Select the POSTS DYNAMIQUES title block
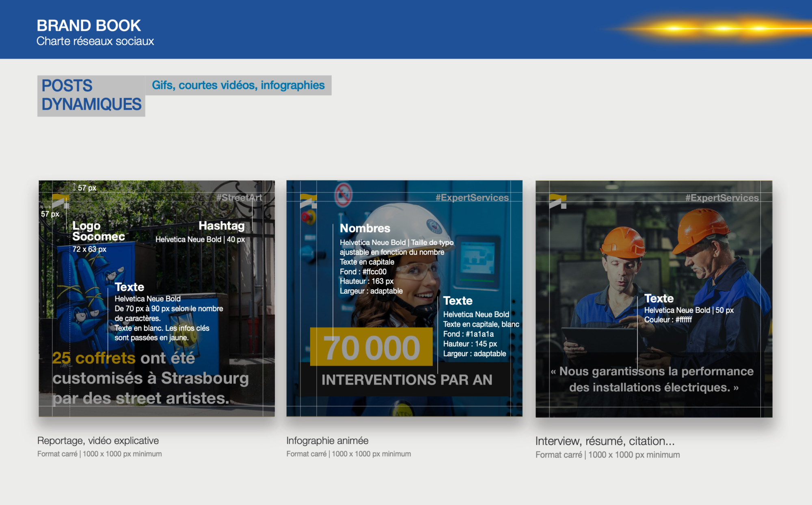The height and width of the screenshot is (505, 812). [91, 95]
